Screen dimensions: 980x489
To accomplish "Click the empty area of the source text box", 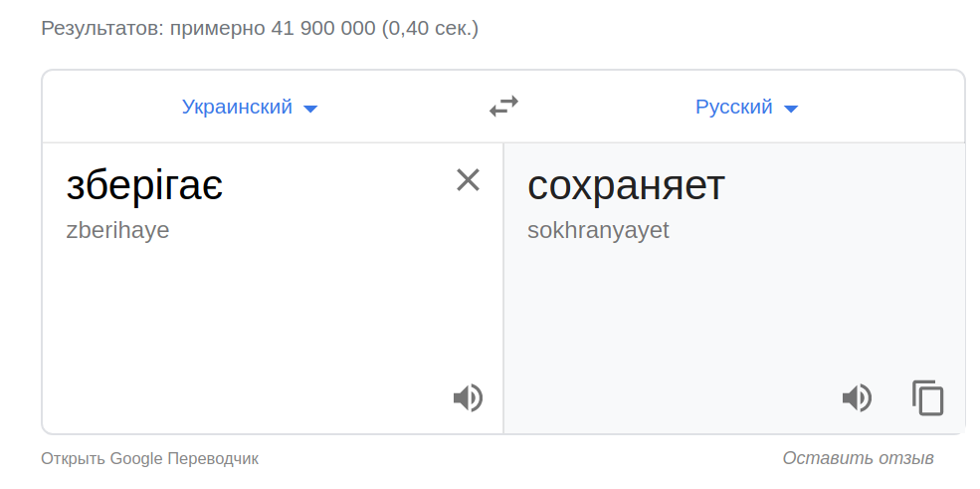I will click(x=249, y=319).
